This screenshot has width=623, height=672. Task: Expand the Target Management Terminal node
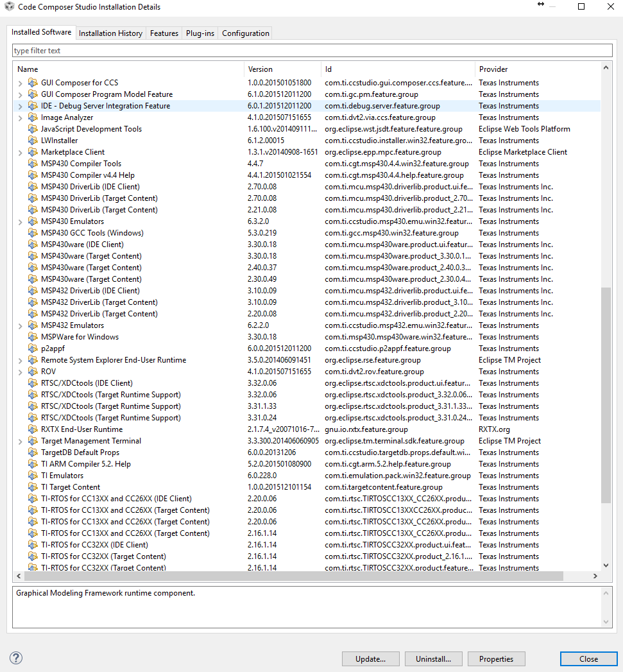[x=20, y=442]
